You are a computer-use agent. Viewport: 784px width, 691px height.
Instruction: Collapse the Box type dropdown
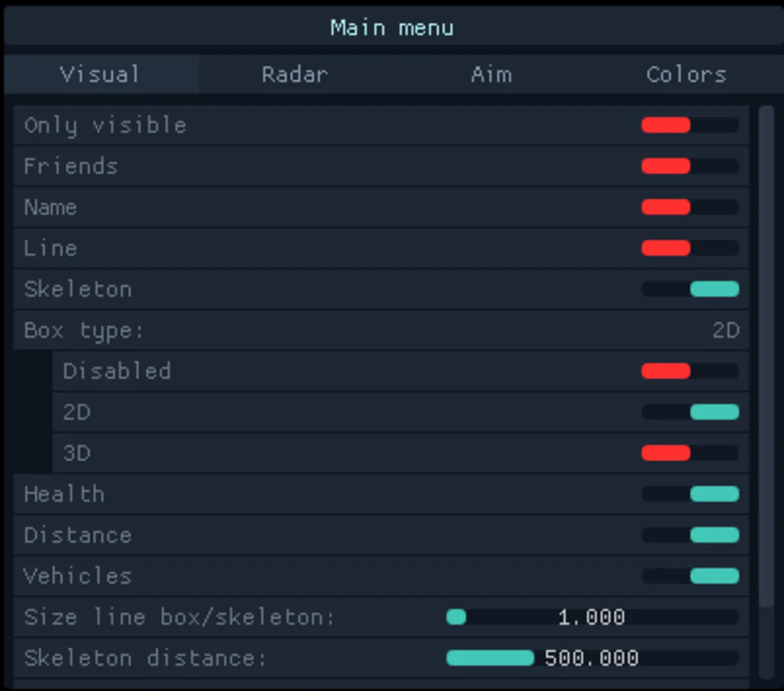(381, 330)
